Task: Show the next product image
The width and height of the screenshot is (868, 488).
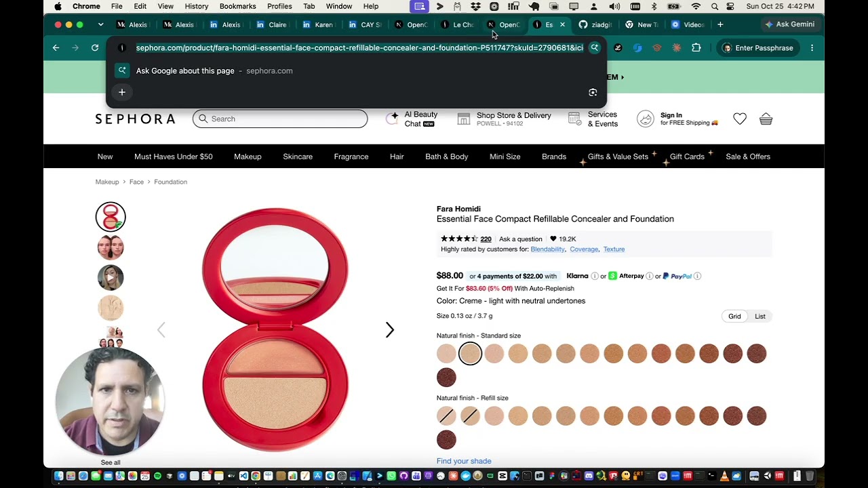Action: pyautogui.click(x=390, y=330)
